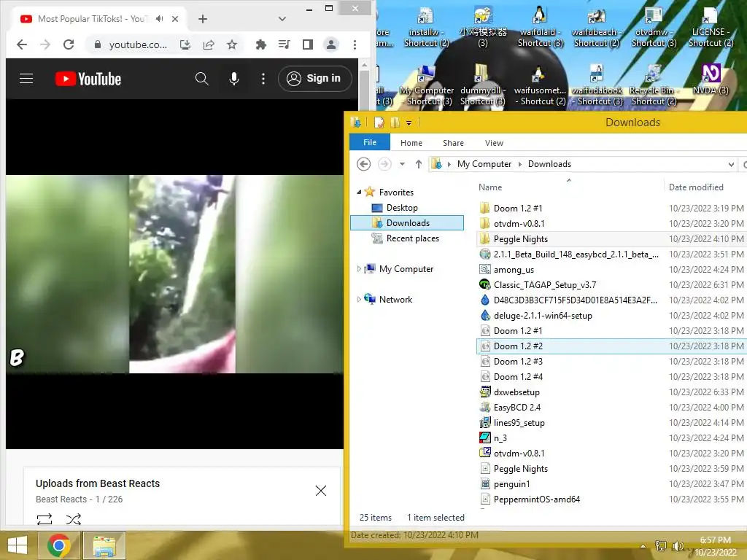
Task: Reload the YouTube page in Chrome
Action: (69, 44)
